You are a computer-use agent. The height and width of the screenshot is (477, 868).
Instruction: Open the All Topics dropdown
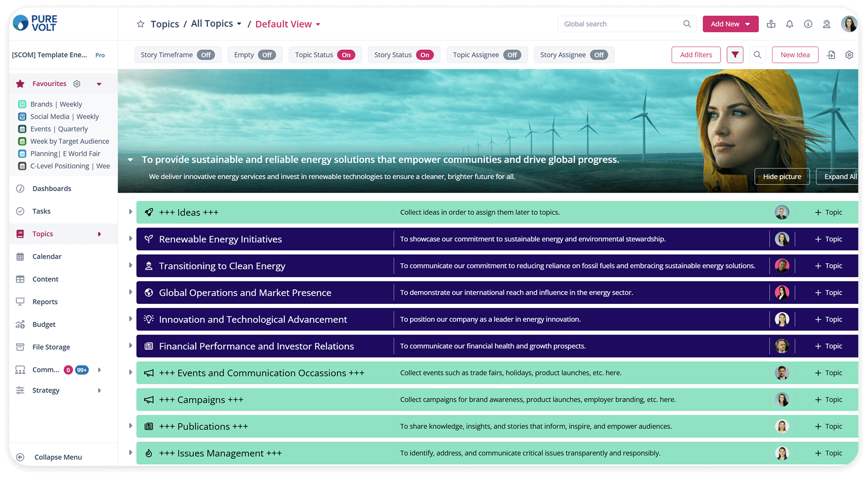[x=216, y=24]
